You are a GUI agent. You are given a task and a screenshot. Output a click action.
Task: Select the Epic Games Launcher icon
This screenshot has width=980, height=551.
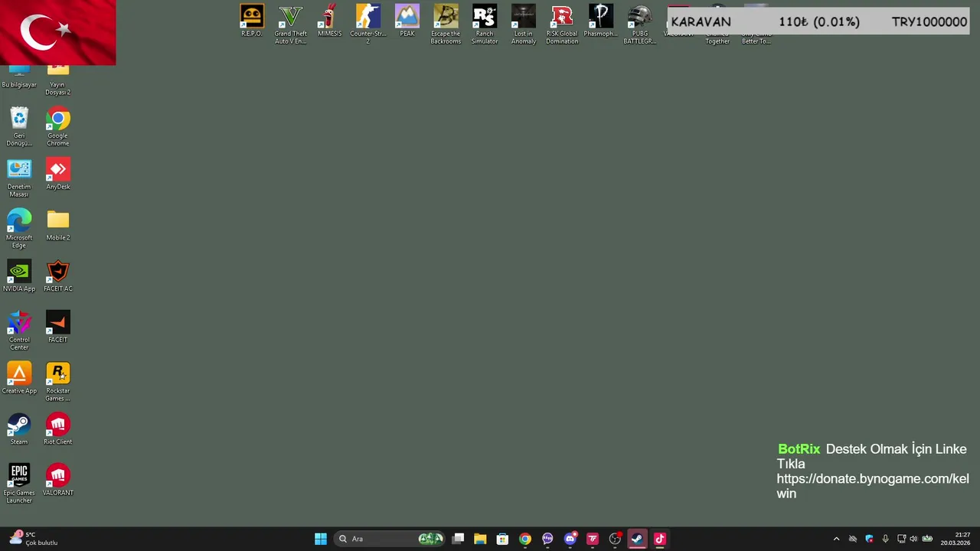19,484
